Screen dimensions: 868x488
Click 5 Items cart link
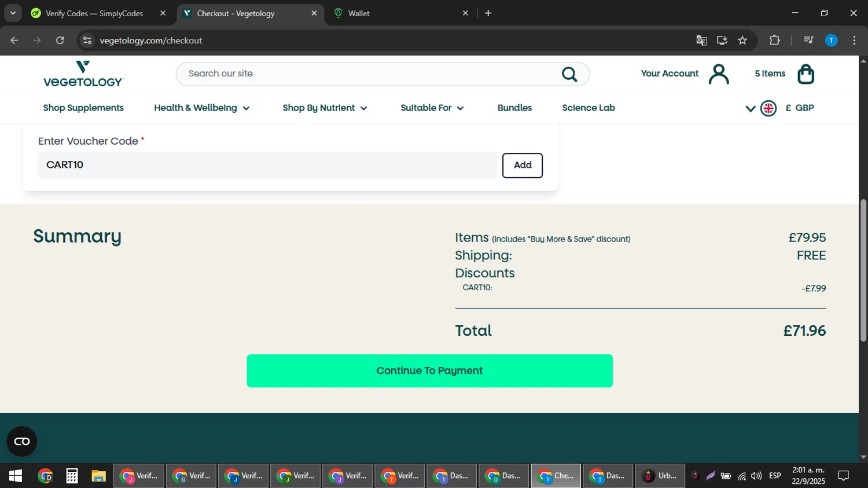(x=770, y=74)
